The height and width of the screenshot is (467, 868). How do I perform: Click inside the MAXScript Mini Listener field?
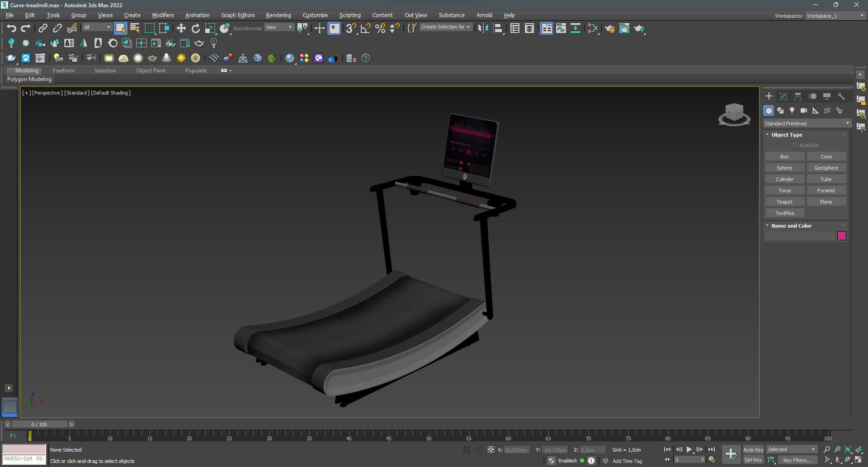pyautogui.click(x=24, y=459)
